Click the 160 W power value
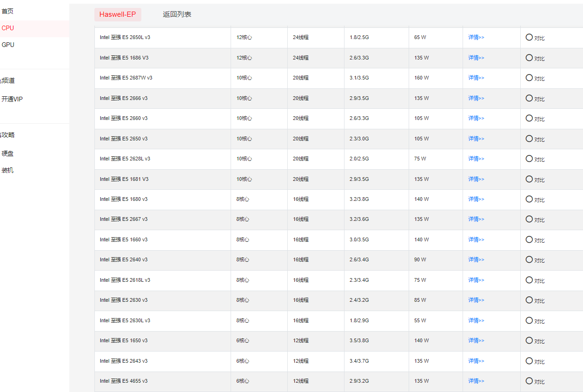Screen dimensions: 583x392 [422, 78]
